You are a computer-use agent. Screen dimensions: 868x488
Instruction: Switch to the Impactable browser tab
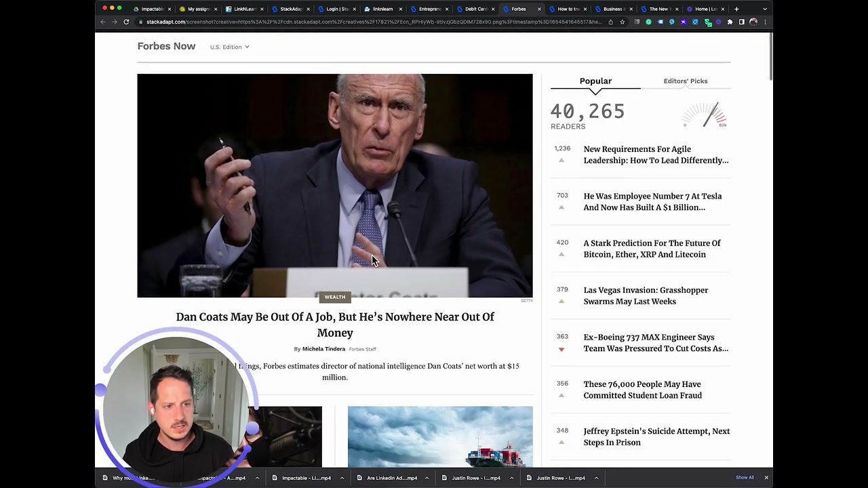pyautogui.click(x=151, y=9)
